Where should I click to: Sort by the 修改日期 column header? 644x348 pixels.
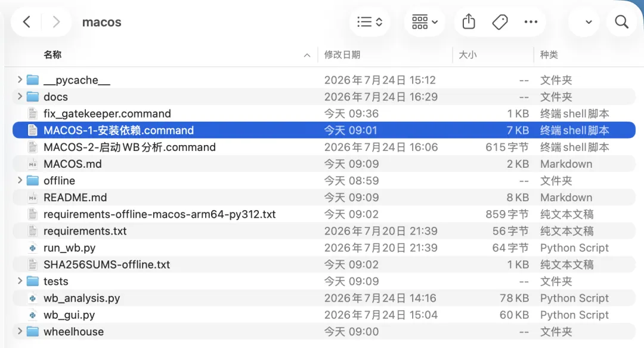pyautogui.click(x=342, y=55)
